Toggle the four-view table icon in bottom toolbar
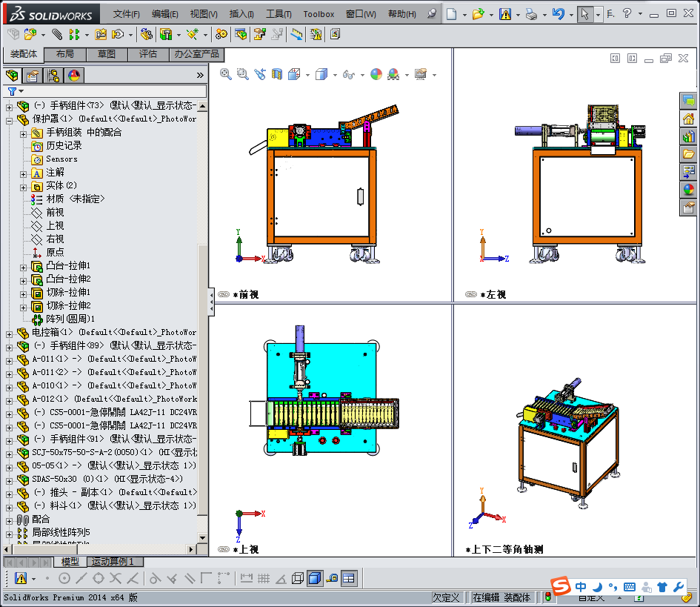 (349, 578)
